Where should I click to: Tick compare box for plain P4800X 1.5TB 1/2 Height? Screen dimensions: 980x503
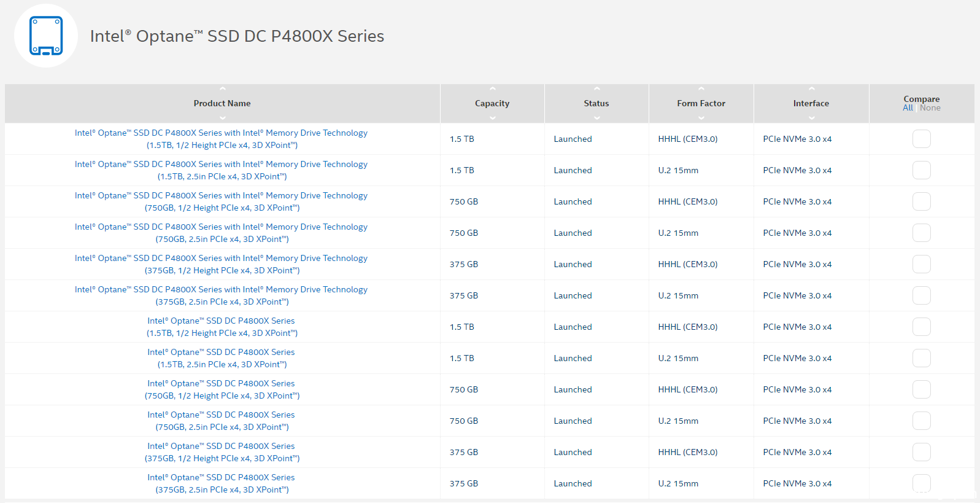(922, 327)
